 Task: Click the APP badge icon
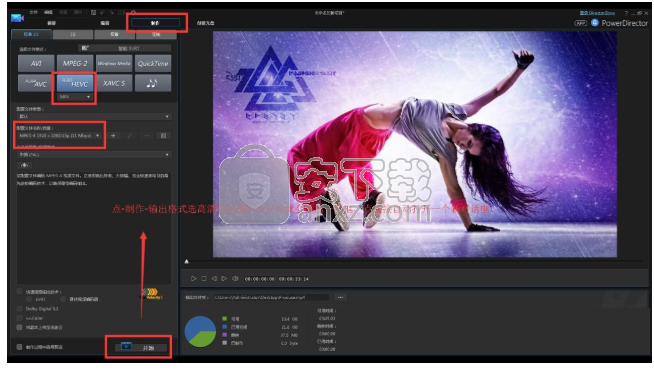point(580,23)
